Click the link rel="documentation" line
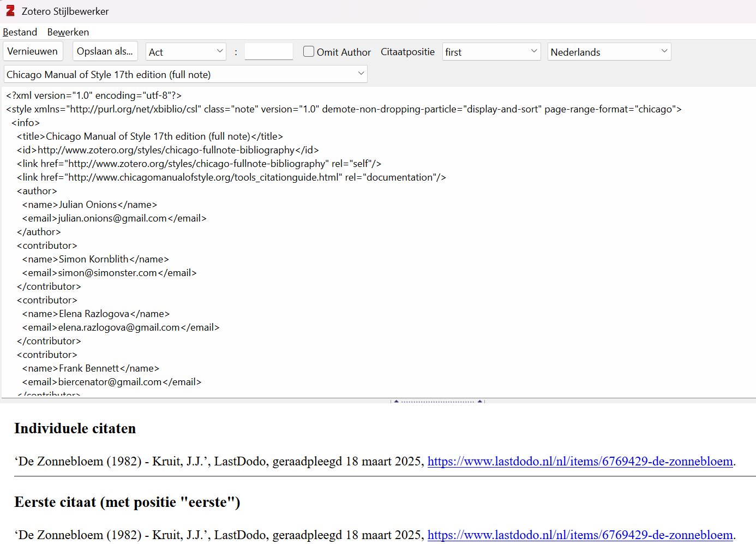756x544 pixels. point(231,177)
